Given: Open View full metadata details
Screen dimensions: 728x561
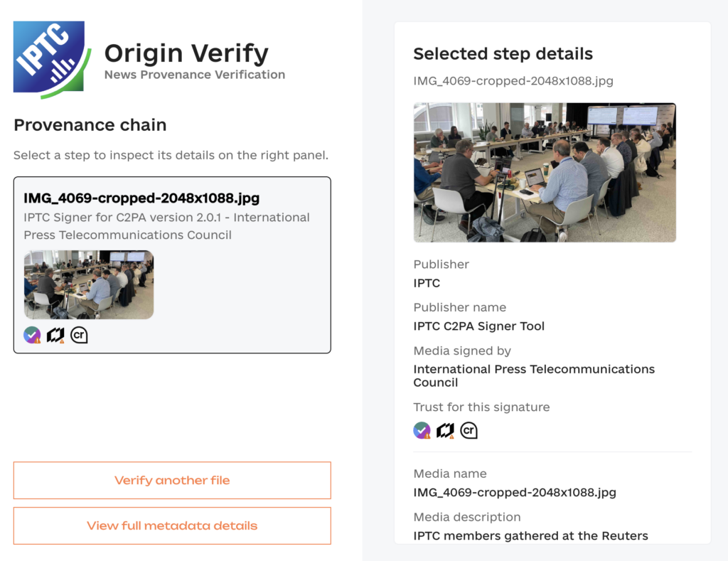Looking at the screenshot, I should pos(171,525).
